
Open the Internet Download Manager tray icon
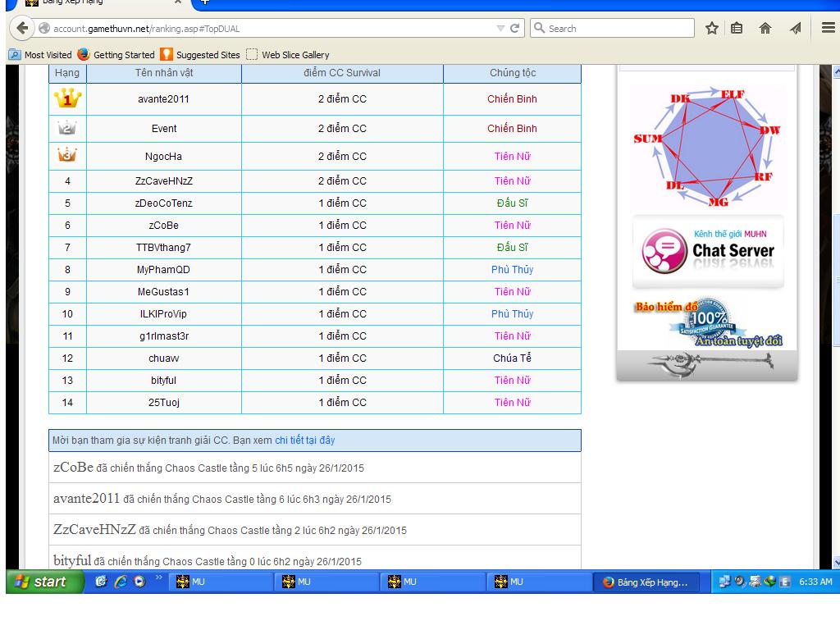tap(769, 582)
